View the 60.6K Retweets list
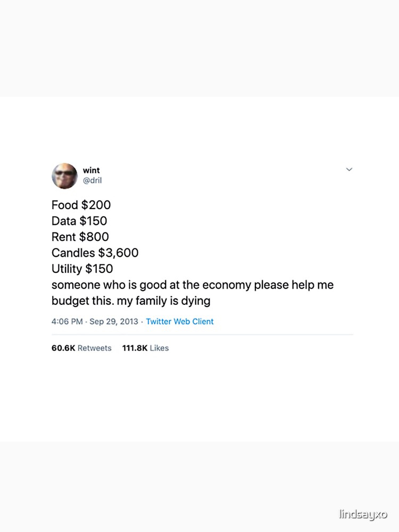The height and width of the screenshot is (532, 399). tap(81, 348)
